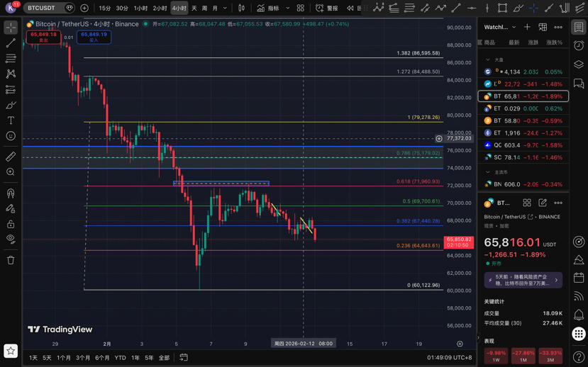Image resolution: width=588 pixels, height=367 pixels.
Task: Open the go-to-date calendar icon
Action: [184, 357]
